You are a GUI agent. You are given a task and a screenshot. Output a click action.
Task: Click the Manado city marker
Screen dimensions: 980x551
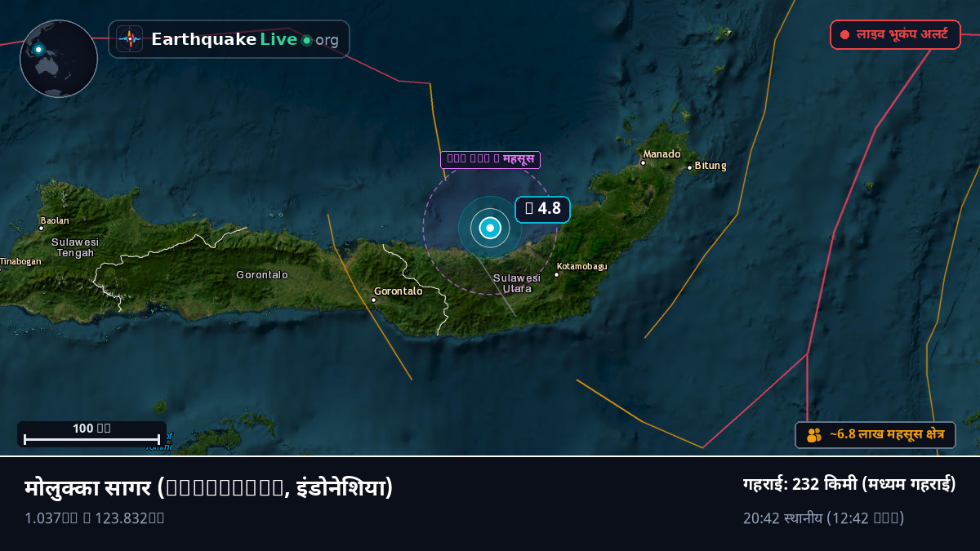[643, 162]
